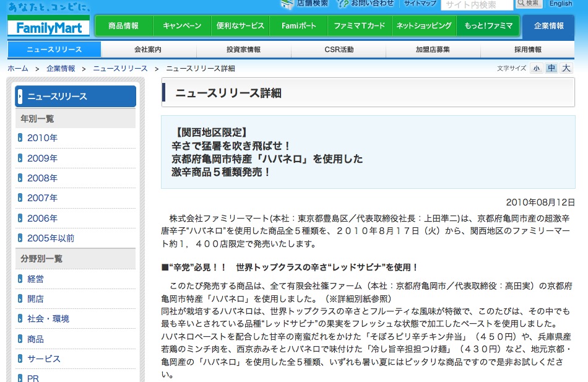Click the arrow icon beside 商品
The height and width of the screenshot is (382, 588).
click(x=20, y=339)
